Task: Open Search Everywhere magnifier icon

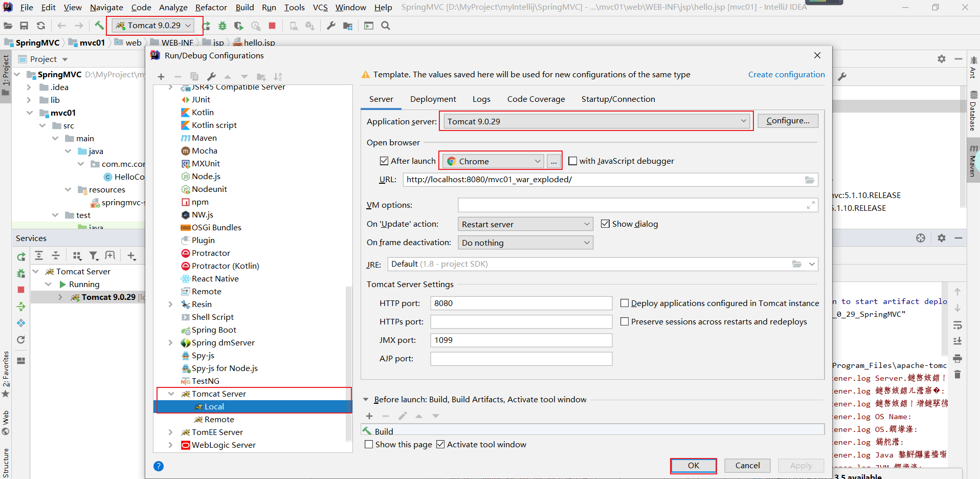Action: (386, 26)
